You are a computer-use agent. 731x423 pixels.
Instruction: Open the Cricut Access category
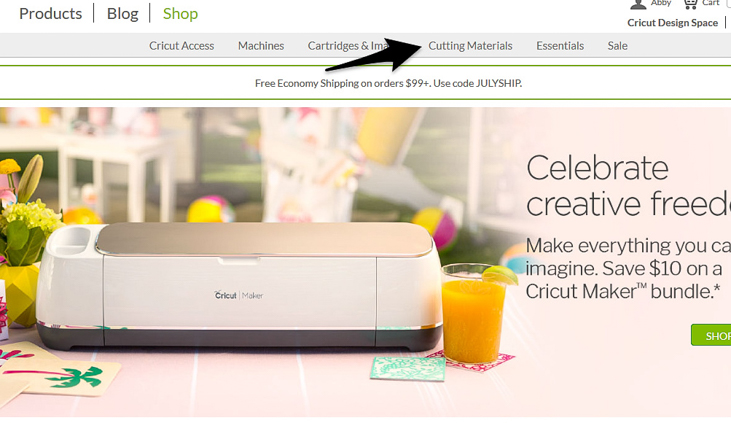click(x=181, y=46)
